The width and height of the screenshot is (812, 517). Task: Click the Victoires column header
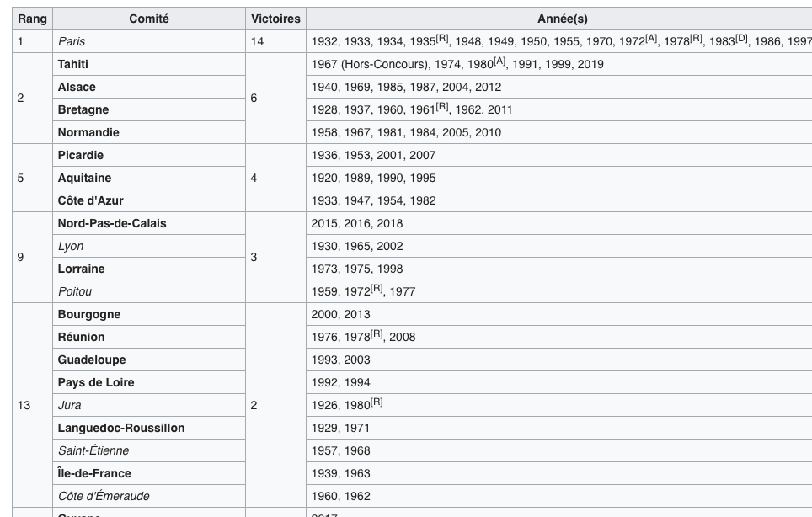click(275, 19)
